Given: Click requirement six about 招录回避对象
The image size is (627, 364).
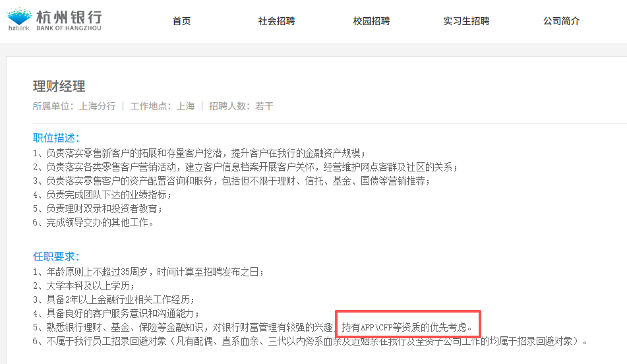Looking at the screenshot, I should click(x=311, y=341).
